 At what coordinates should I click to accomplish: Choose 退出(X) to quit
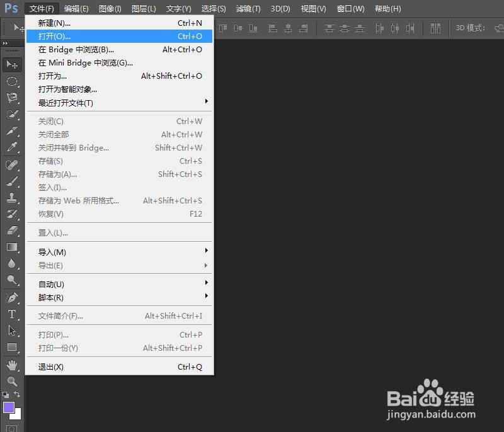click(119, 367)
